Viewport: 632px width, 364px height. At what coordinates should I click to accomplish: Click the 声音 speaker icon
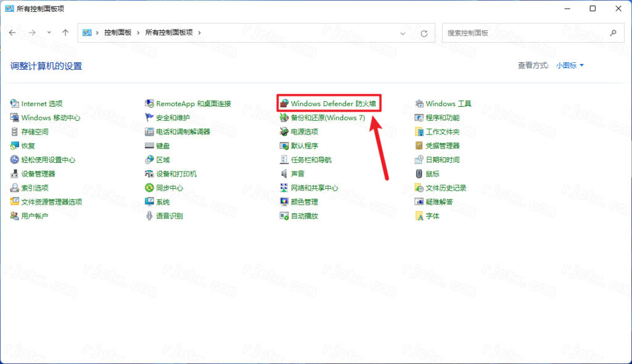[284, 174]
